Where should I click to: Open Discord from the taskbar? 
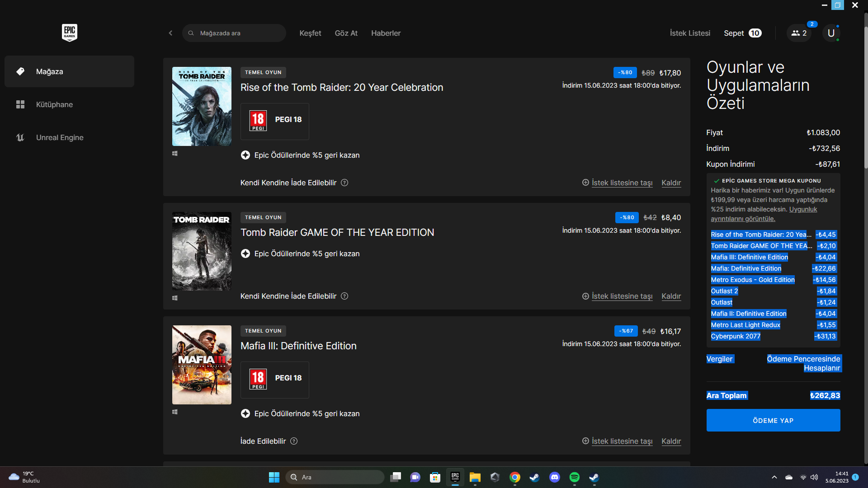click(554, 477)
